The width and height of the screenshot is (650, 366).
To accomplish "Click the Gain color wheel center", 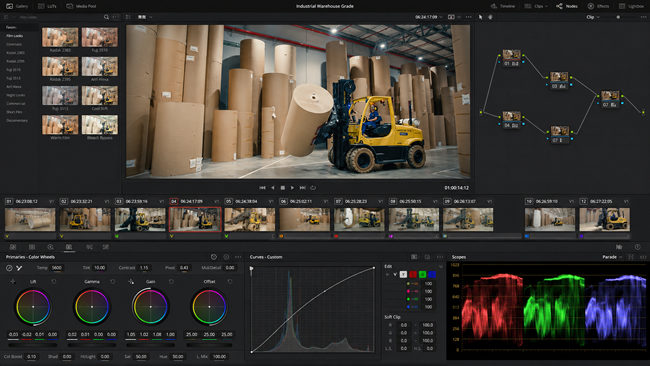I will [150, 307].
